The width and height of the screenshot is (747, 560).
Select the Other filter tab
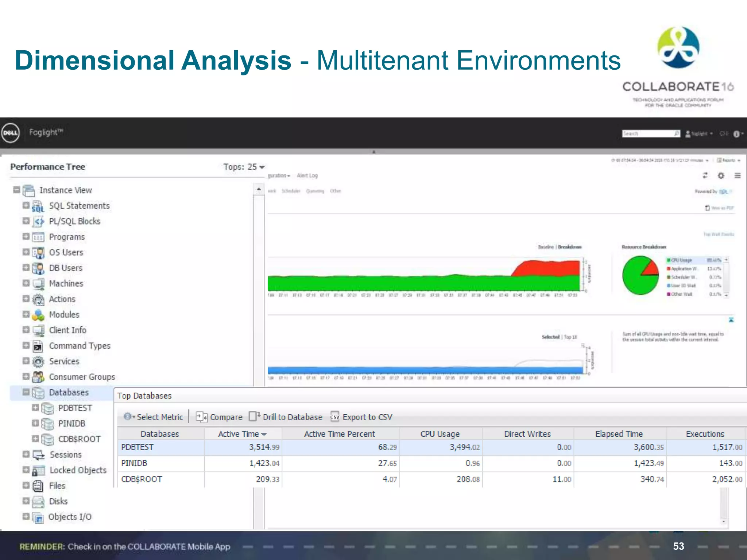pyautogui.click(x=335, y=191)
